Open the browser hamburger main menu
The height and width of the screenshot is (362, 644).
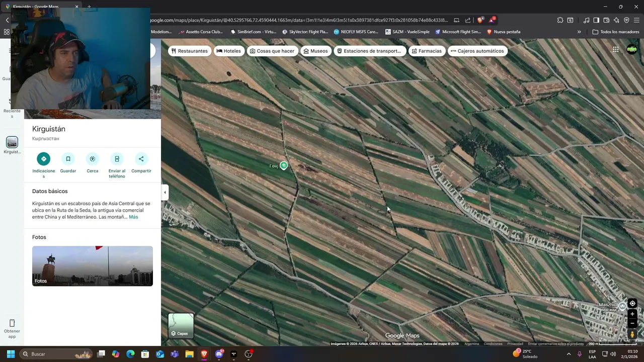click(637, 20)
